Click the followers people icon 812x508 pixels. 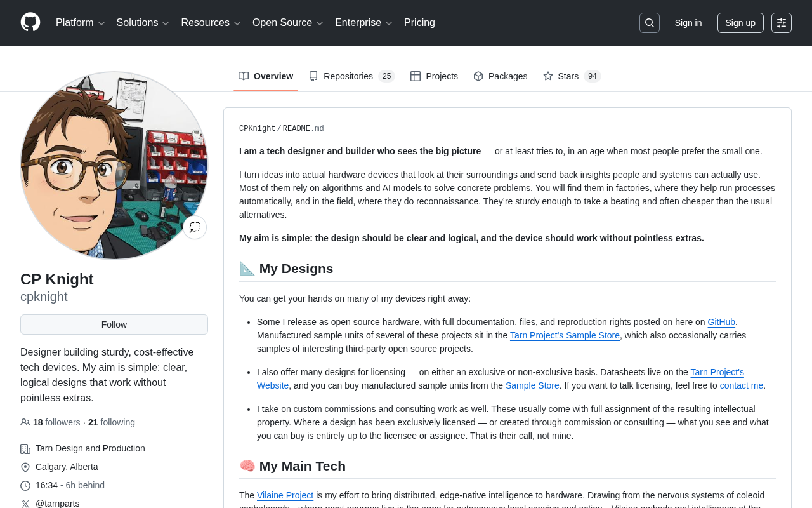coord(25,422)
